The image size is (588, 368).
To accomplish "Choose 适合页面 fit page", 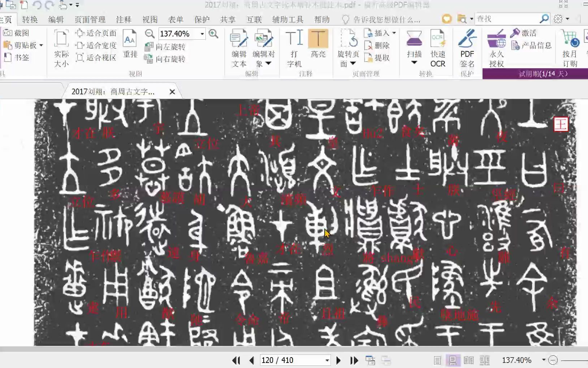I will 96,33.
